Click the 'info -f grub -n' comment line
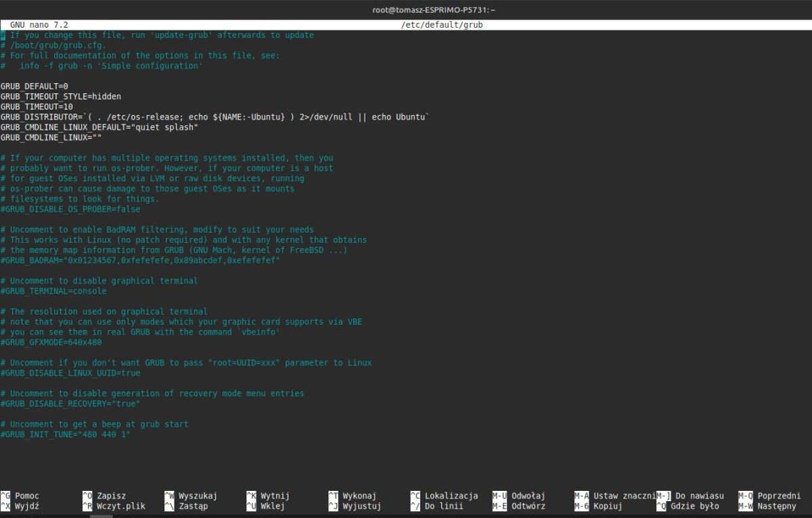Screen dimensions: 812x518 pos(101,66)
